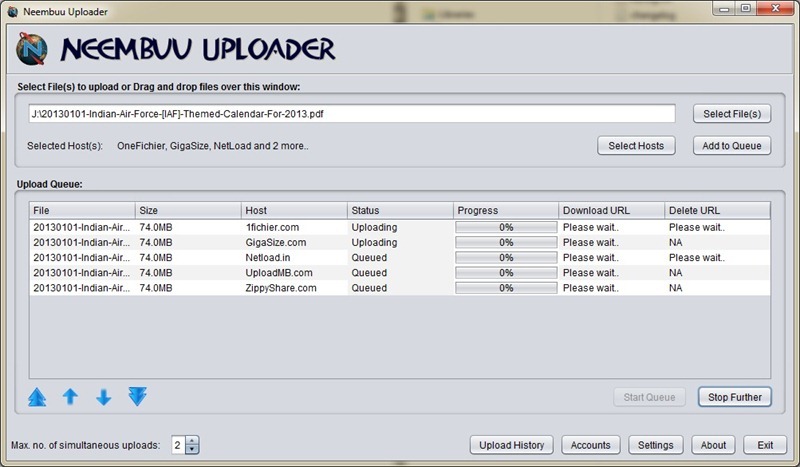Click the simultaneous uploads value field
The width and height of the screenshot is (800, 467).
coord(178,445)
